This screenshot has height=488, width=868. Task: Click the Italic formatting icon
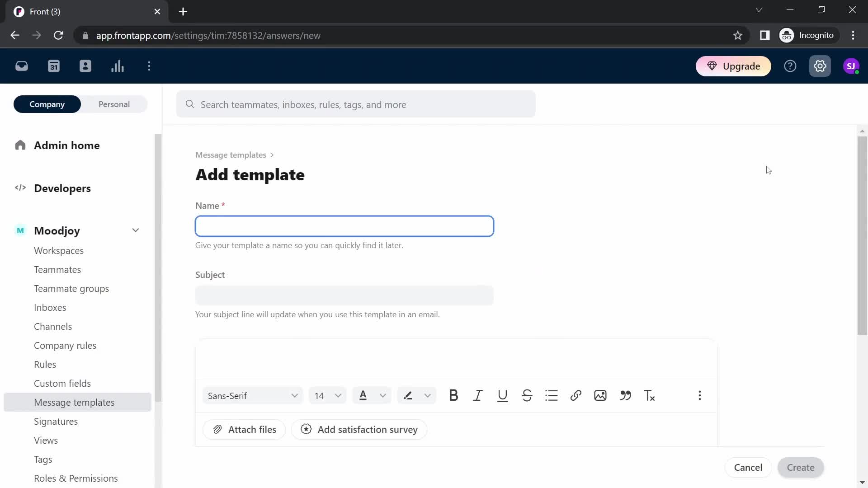click(478, 396)
